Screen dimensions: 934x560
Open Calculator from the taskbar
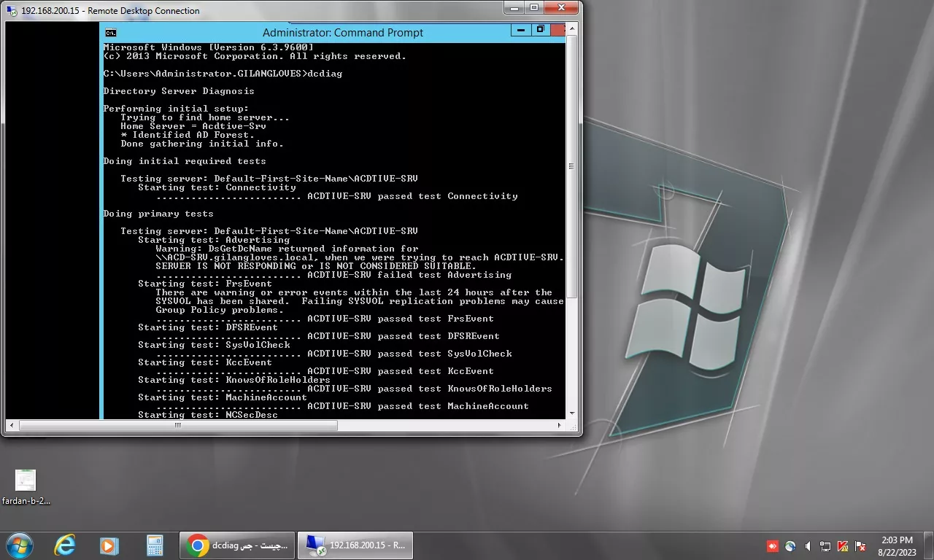154,545
